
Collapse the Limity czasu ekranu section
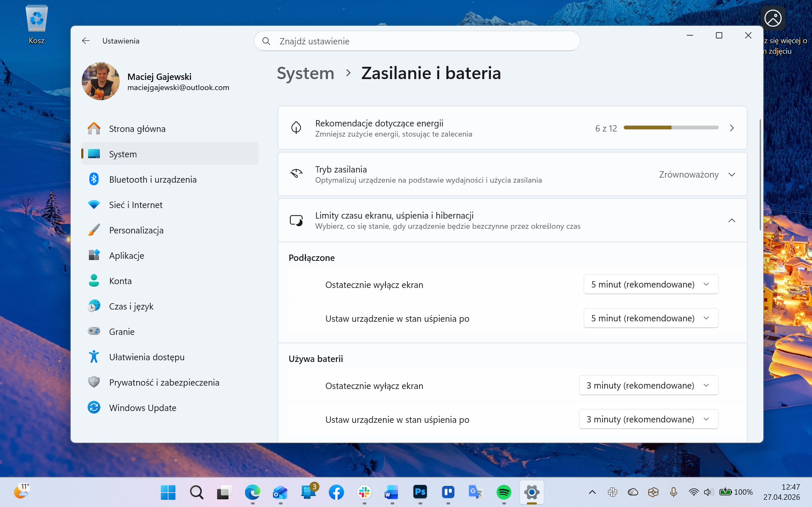click(x=732, y=220)
